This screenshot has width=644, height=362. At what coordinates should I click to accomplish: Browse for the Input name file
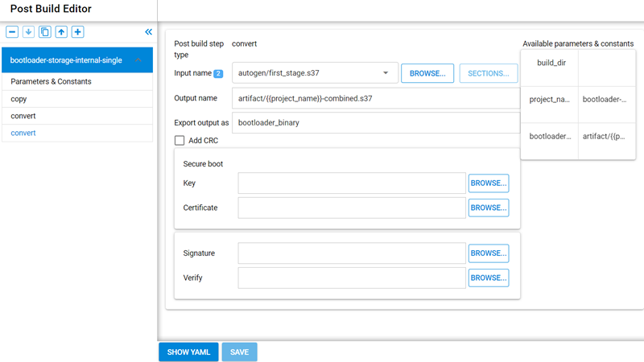pos(427,73)
